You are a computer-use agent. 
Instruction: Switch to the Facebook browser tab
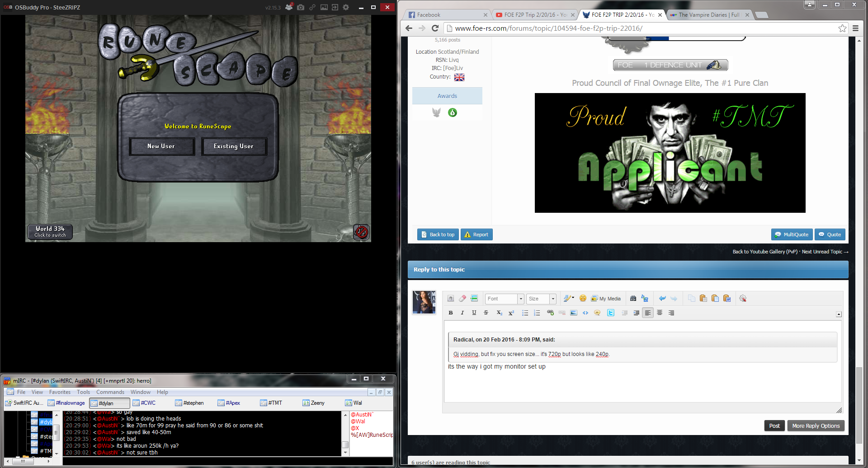coord(448,15)
